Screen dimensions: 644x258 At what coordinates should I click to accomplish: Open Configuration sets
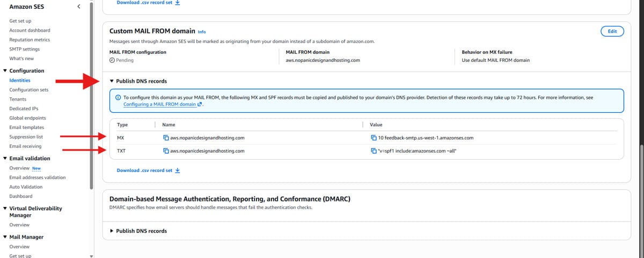point(28,90)
